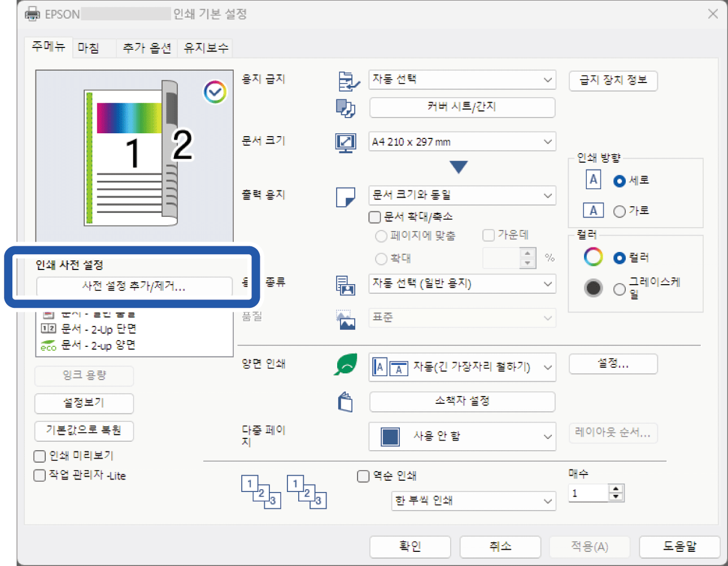Click the paper source tray icon
This screenshot has height=566, width=728.
point(348,81)
